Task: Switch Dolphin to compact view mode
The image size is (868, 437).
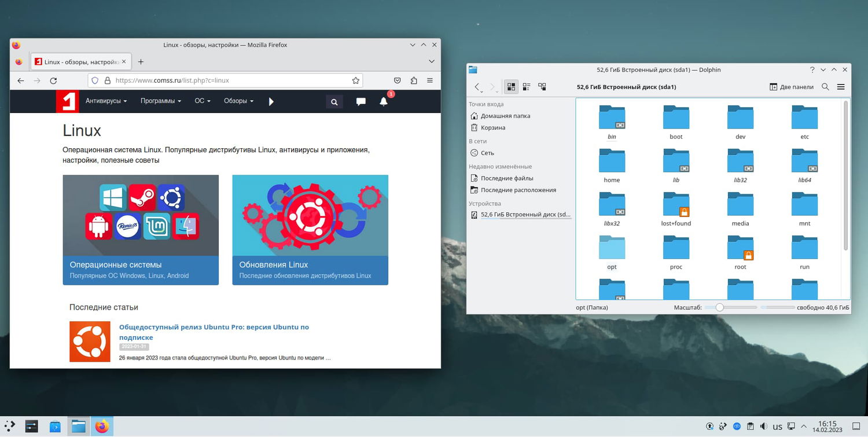Action: point(527,87)
